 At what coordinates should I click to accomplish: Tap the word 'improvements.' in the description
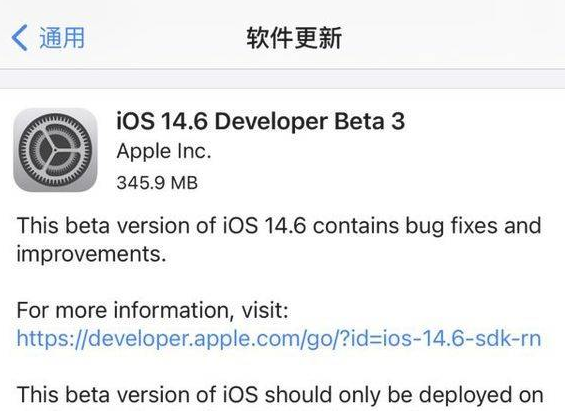click(92, 254)
